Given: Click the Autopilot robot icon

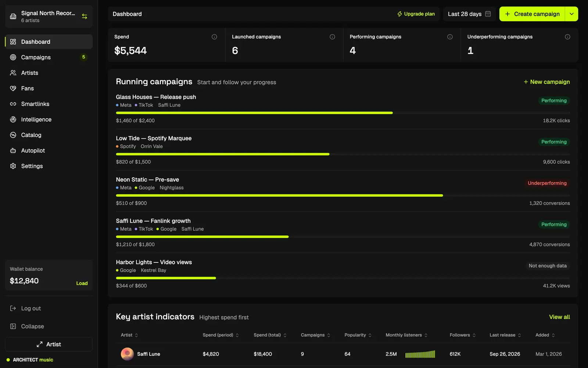Looking at the screenshot, I should coord(13,151).
